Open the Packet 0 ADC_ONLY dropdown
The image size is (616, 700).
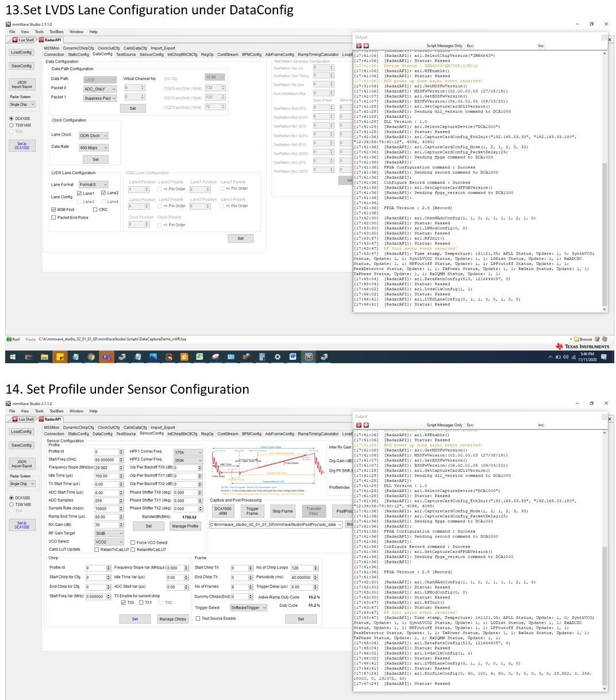pyautogui.click(x=100, y=89)
